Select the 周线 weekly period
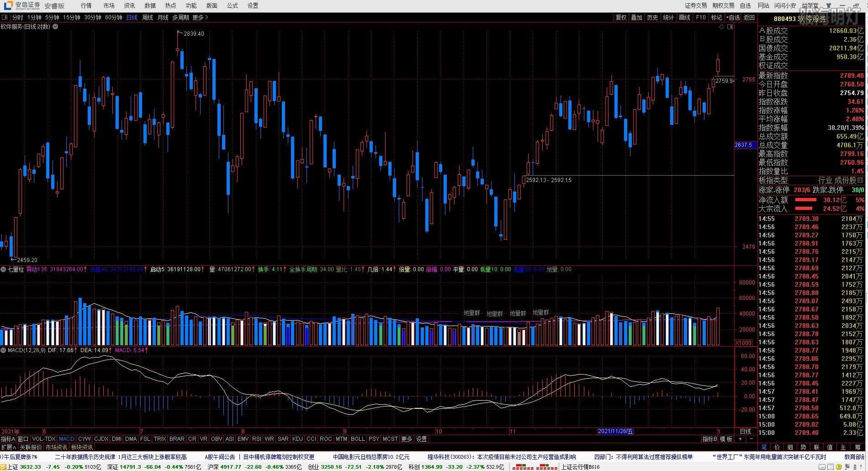This screenshot has width=868, height=471. (148, 17)
